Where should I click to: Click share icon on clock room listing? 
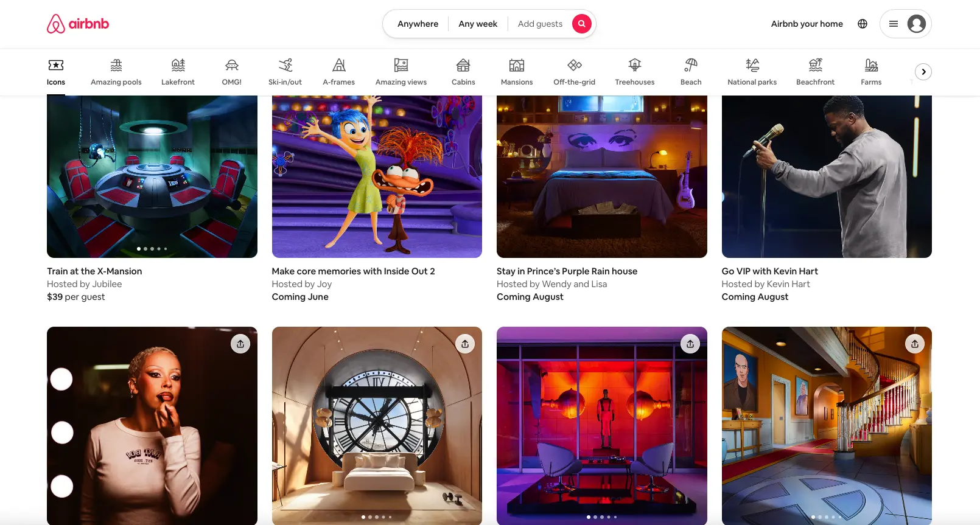[x=465, y=344]
